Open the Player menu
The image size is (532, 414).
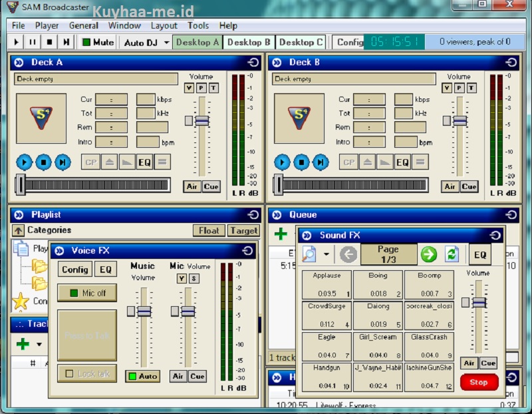point(47,26)
